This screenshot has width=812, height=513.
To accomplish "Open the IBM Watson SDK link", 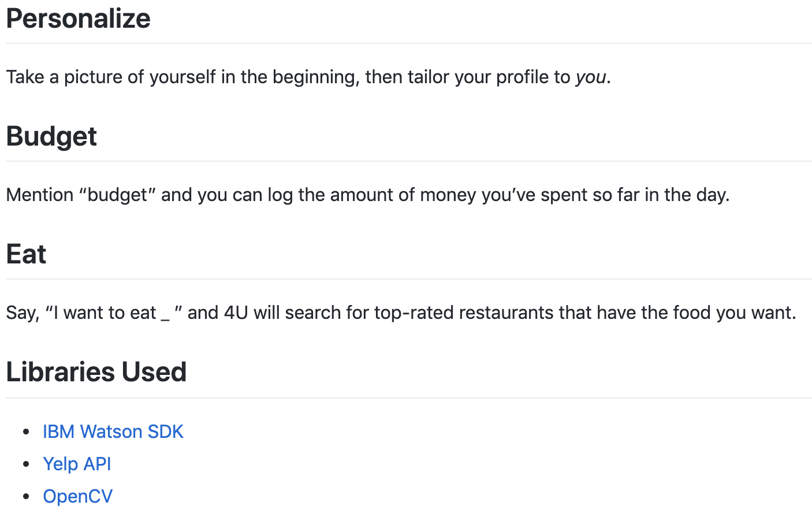I will tap(113, 432).
